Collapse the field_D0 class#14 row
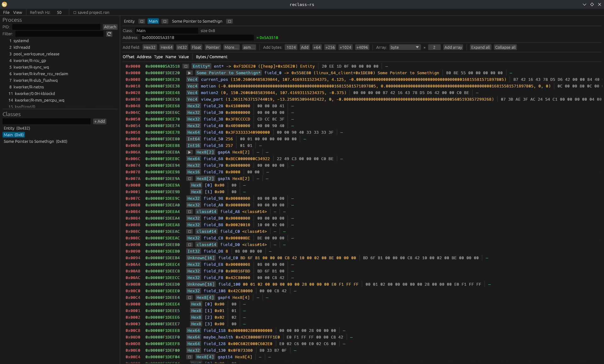The width and height of the screenshot is (604, 364). click(x=189, y=245)
